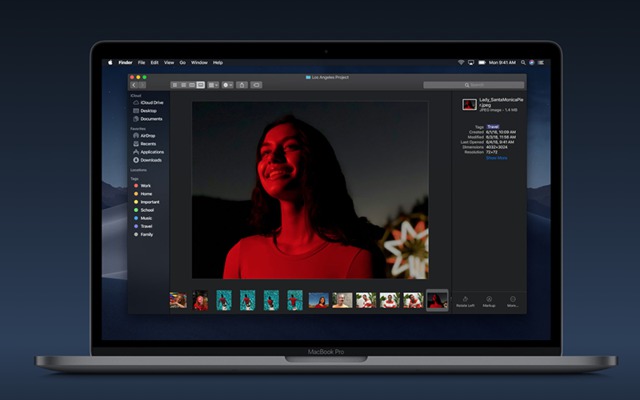
Task: Open the group-by arrange dropdown
Action: (x=214, y=85)
